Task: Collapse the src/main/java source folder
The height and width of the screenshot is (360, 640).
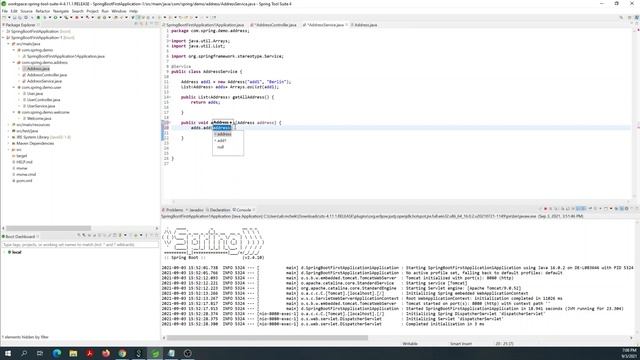Action: tap(9, 44)
